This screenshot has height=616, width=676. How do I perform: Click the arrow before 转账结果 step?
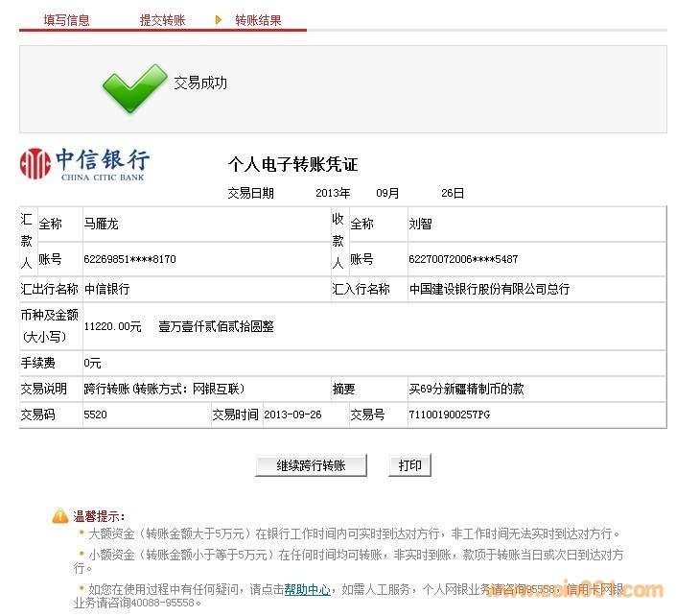(x=219, y=19)
